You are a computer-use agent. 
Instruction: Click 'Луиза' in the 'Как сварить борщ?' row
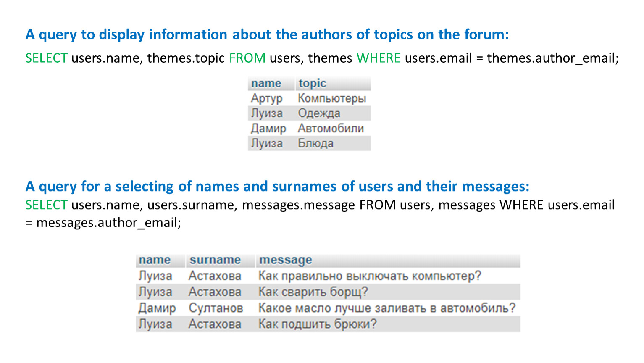click(x=155, y=292)
